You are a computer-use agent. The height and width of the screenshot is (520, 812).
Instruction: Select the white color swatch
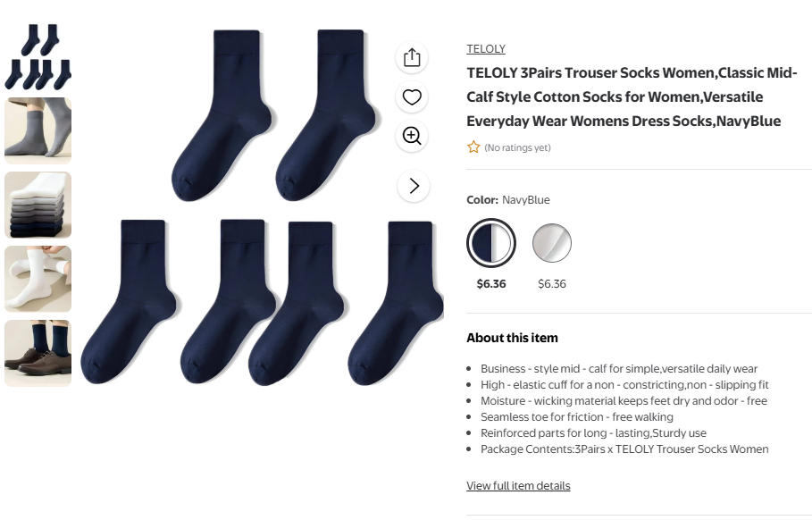pyautogui.click(x=551, y=243)
